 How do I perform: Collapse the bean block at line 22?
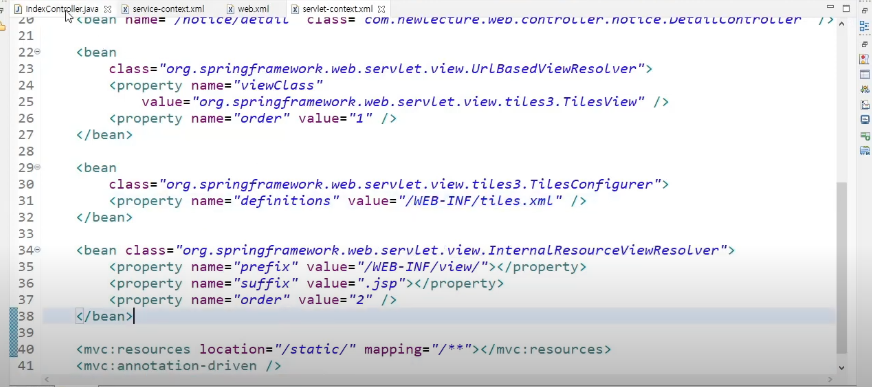[x=38, y=52]
